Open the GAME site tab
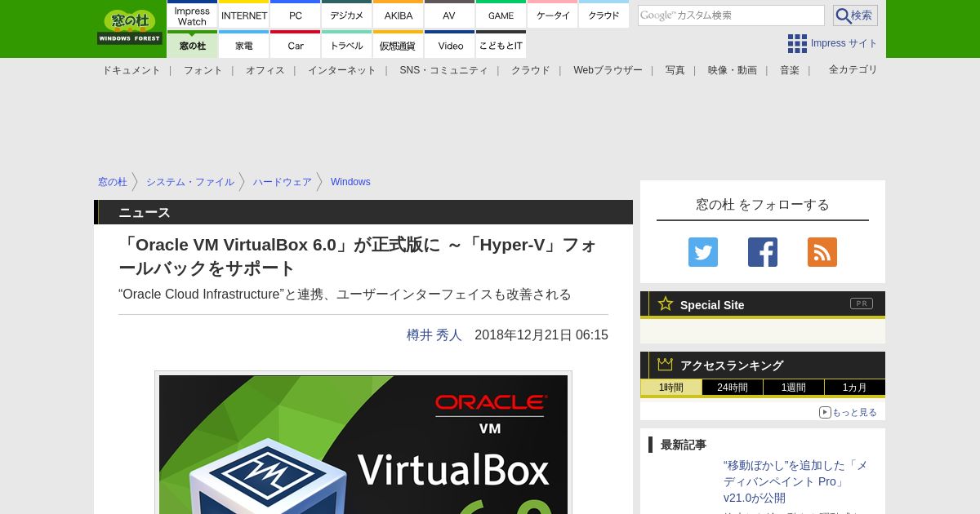 click(x=501, y=16)
